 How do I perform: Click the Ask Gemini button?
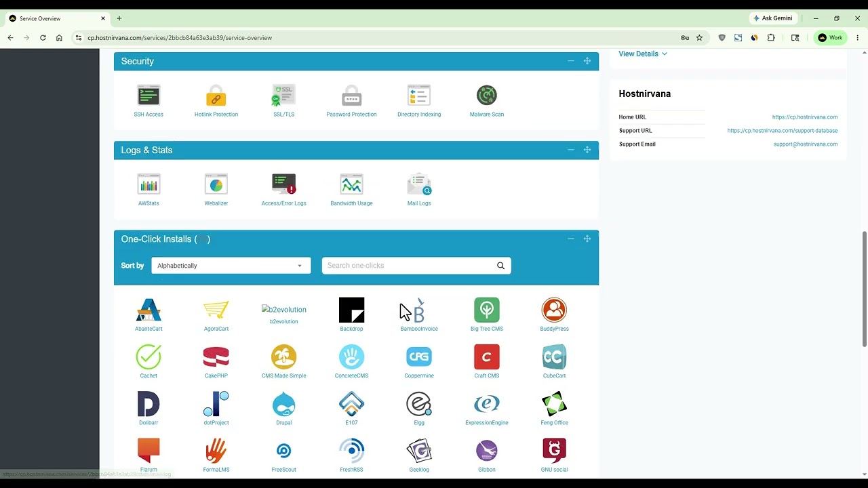tap(772, 18)
